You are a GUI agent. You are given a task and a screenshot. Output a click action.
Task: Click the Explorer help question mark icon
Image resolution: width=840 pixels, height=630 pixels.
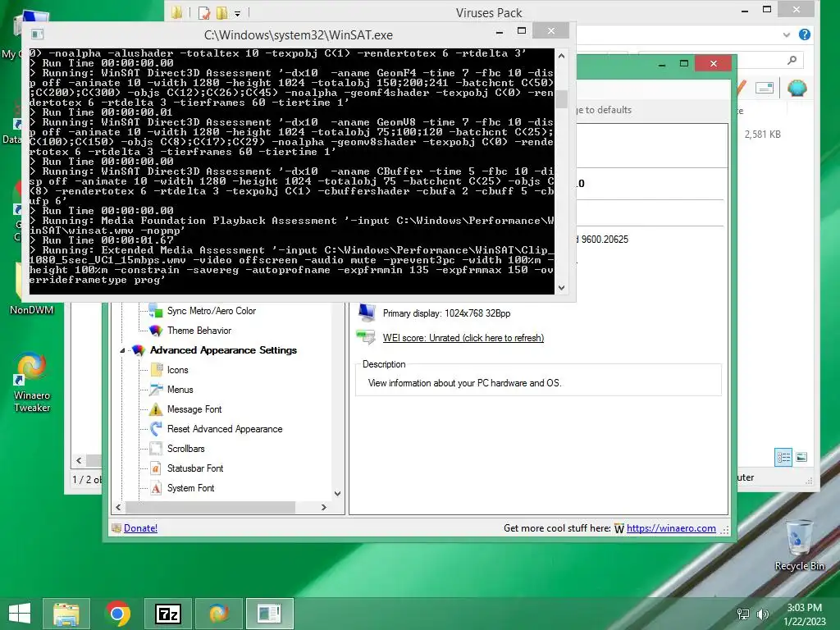coord(804,34)
